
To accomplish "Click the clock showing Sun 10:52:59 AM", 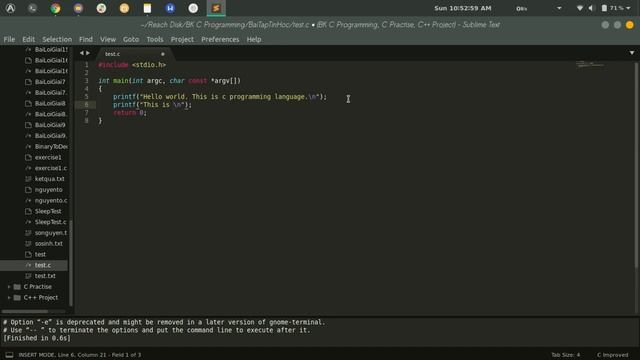I will tap(462, 8).
